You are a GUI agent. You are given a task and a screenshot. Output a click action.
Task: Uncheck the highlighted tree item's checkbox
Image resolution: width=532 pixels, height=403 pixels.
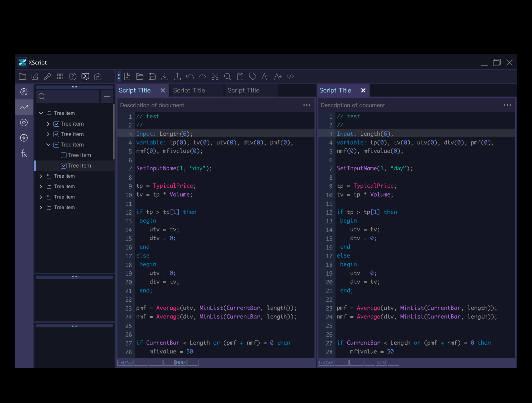click(x=63, y=166)
